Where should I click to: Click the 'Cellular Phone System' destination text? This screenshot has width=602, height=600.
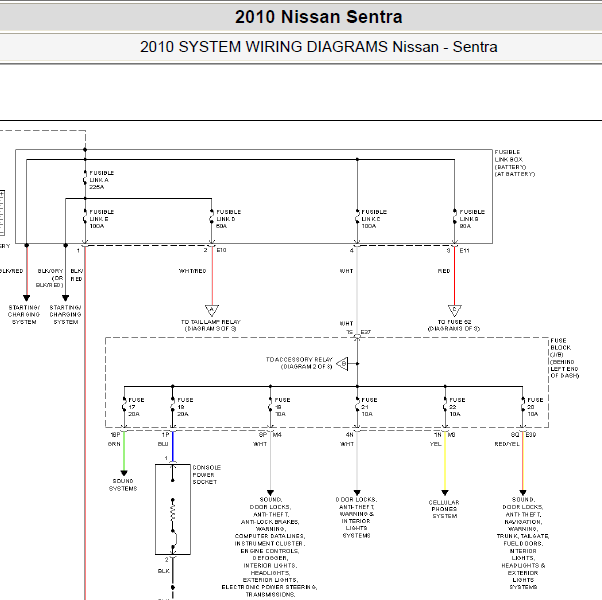point(444,509)
